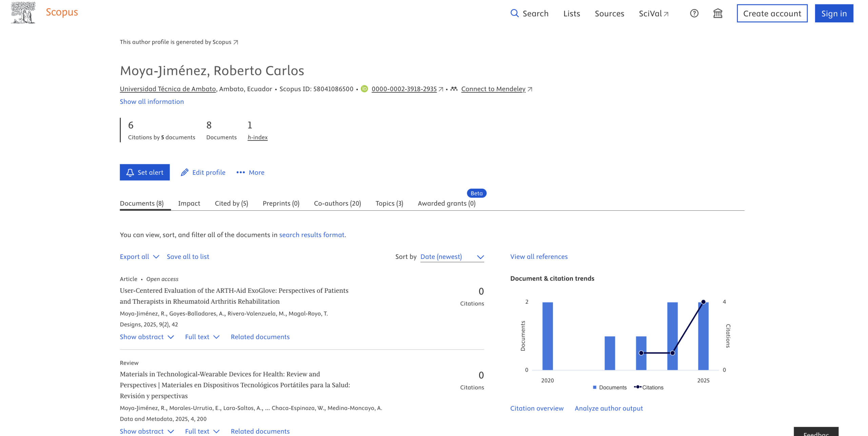Screen dimensions: 868x436
Task: Open the three-dot More menu
Action: click(241, 172)
